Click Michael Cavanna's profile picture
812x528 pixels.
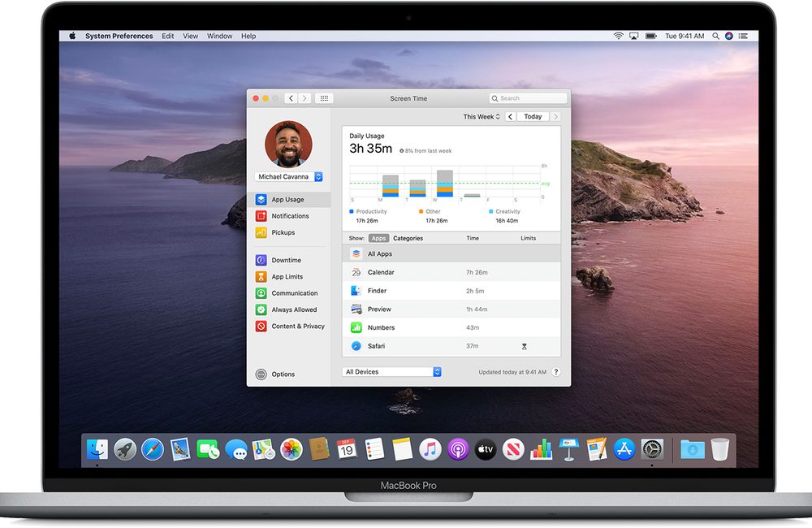click(x=288, y=144)
